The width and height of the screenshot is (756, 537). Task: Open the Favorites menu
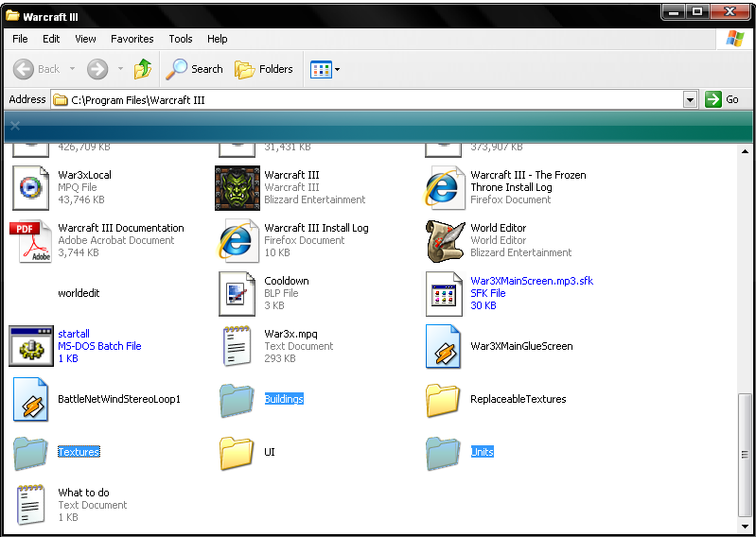pyautogui.click(x=132, y=39)
